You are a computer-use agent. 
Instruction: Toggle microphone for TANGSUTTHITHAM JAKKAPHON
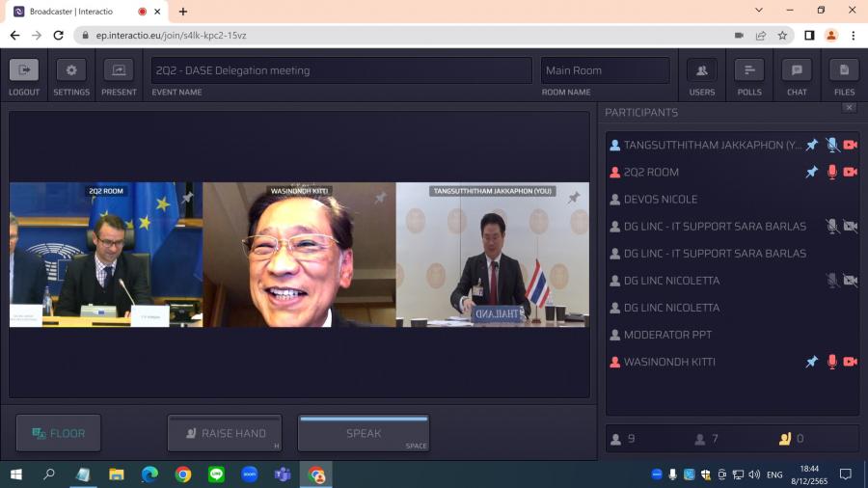pos(831,145)
